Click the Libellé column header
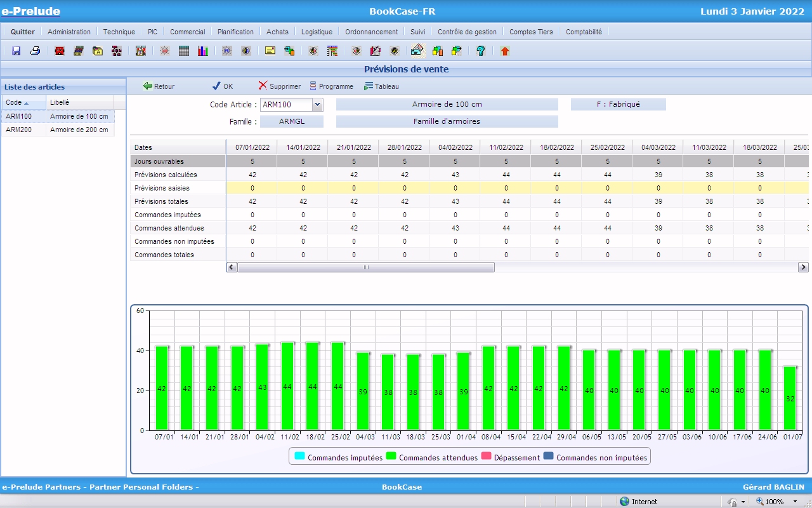Viewport: 812px width, 508px height. coord(80,102)
